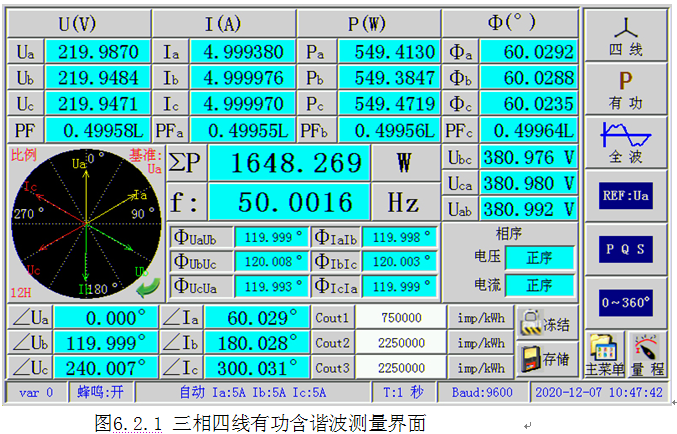Toggle the 全波 full-wave waveform button
This screenshot has width=677, height=434.
(626, 143)
